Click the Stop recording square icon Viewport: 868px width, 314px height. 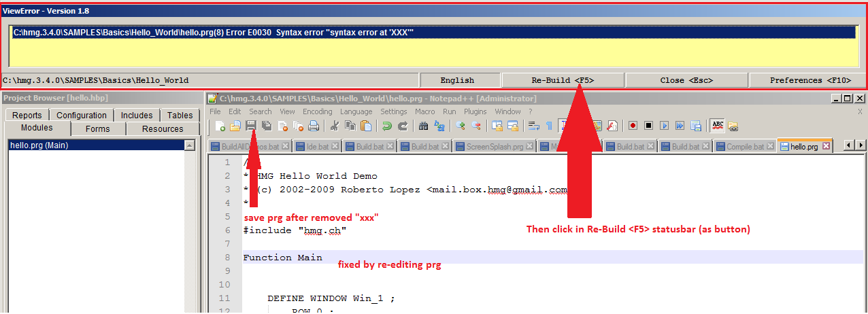648,126
